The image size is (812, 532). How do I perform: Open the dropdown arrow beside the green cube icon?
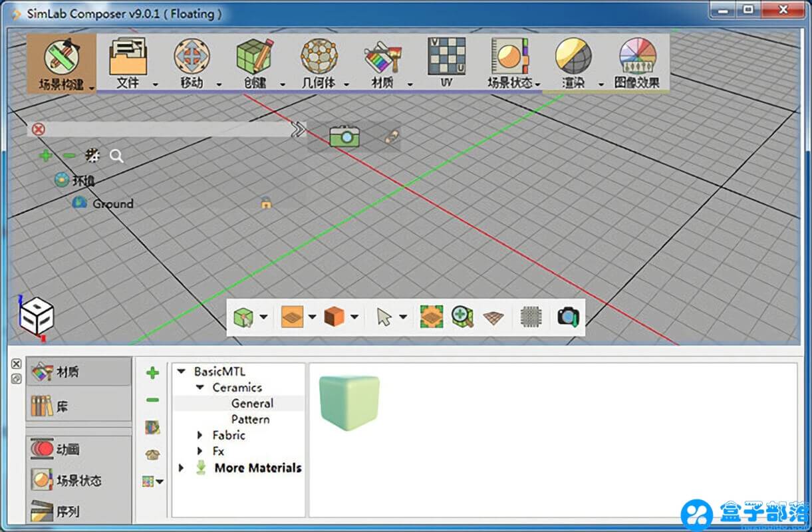(264, 317)
